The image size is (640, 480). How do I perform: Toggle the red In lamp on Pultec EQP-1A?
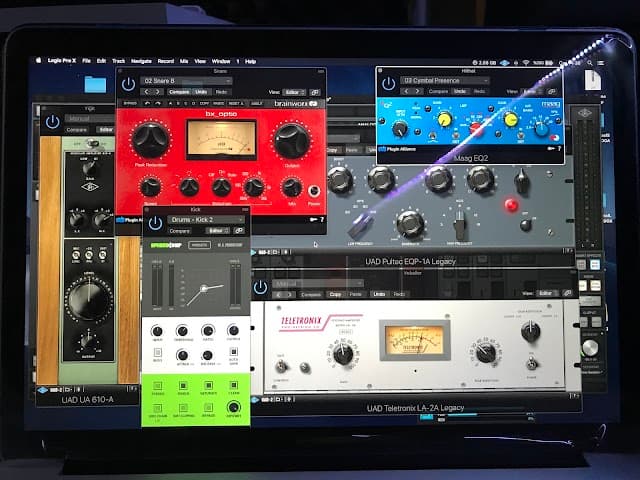(x=511, y=204)
